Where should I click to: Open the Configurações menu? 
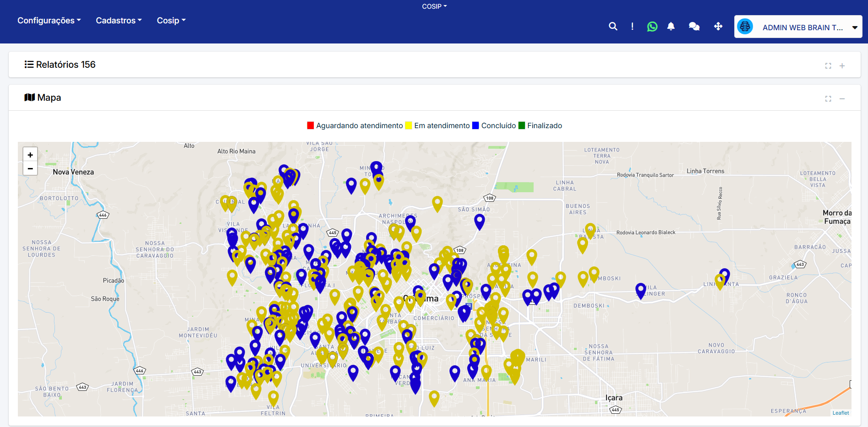click(49, 21)
